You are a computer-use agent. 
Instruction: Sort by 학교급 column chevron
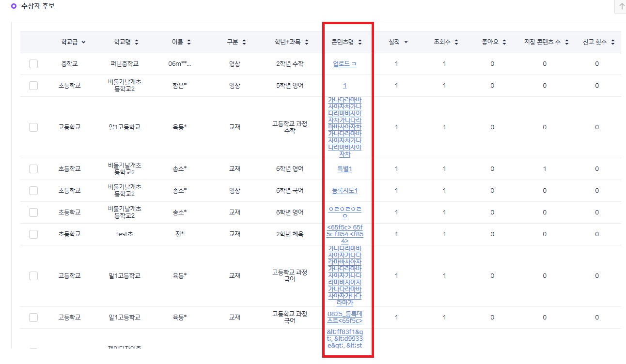click(83, 43)
